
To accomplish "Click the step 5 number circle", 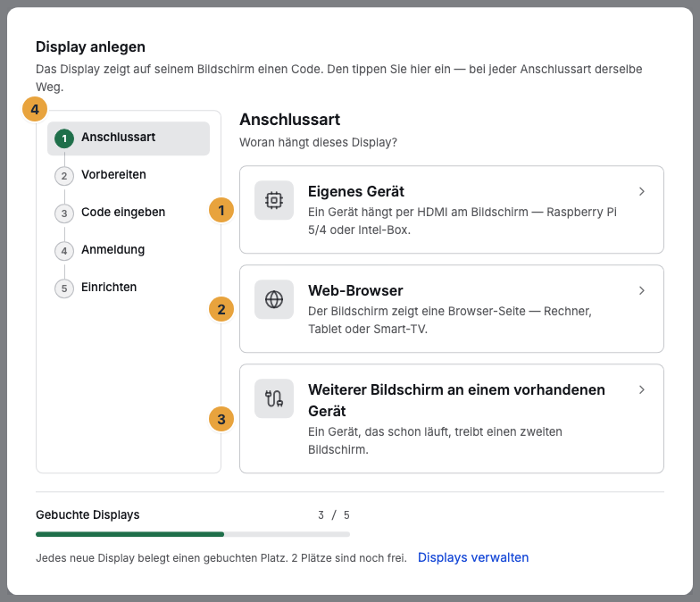I will pyautogui.click(x=64, y=288).
